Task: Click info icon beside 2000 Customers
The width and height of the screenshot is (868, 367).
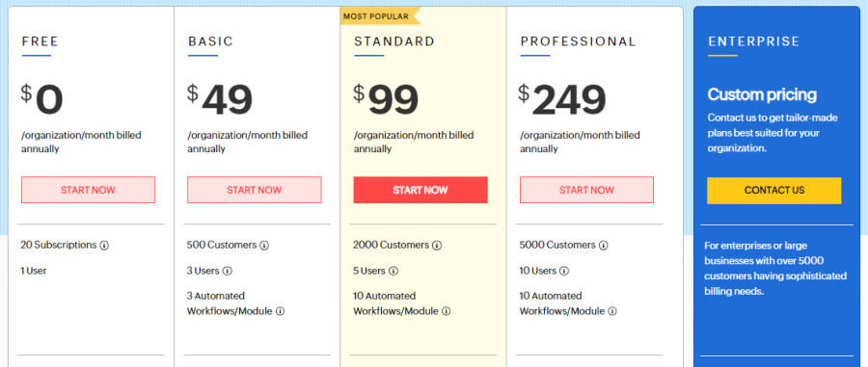Action: (x=437, y=246)
